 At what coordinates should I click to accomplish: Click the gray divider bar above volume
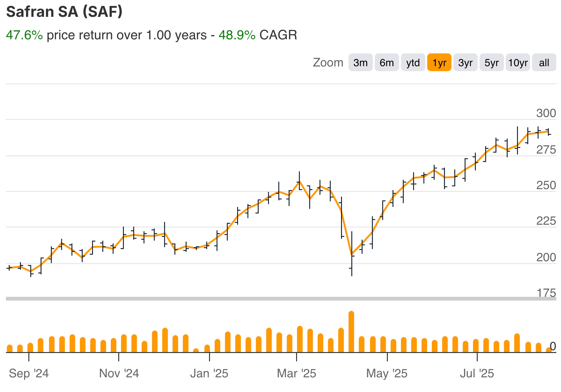(x=281, y=299)
